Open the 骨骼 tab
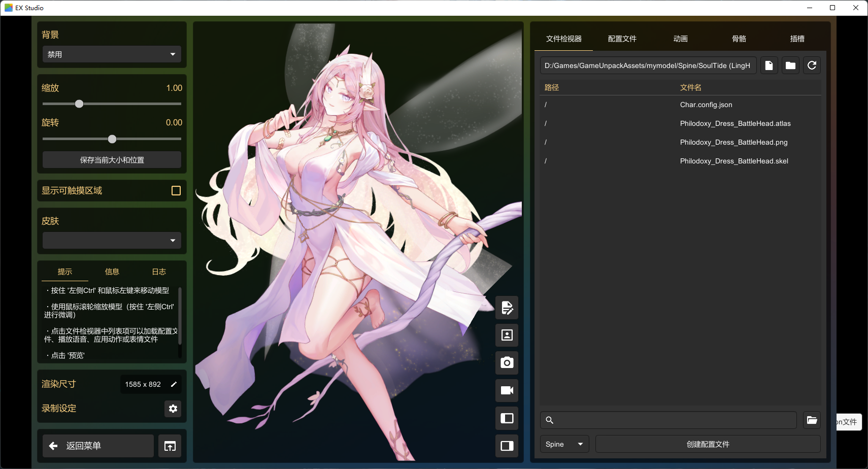The image size is (868, 469). point(739,39)
